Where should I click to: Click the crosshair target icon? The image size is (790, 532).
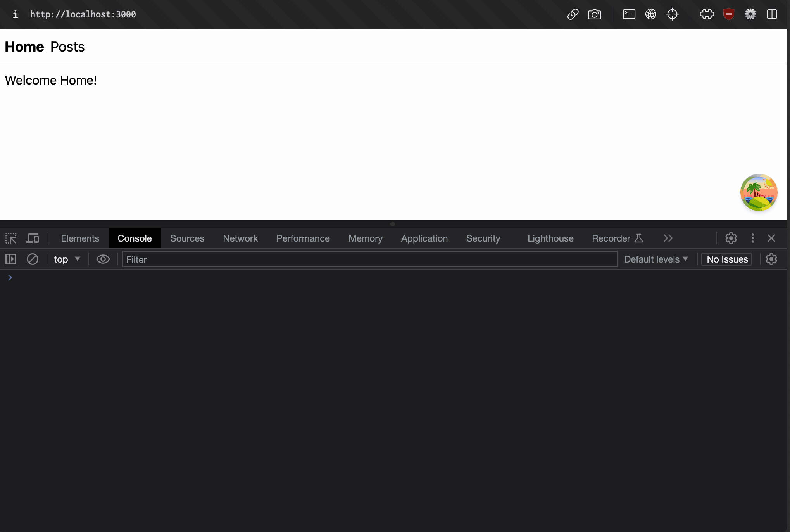(672, 15)
